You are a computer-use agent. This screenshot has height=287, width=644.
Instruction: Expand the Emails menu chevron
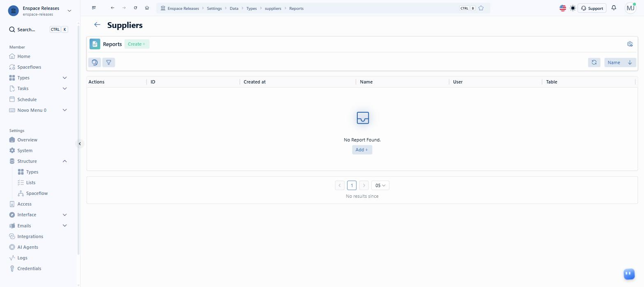point(64,225)
